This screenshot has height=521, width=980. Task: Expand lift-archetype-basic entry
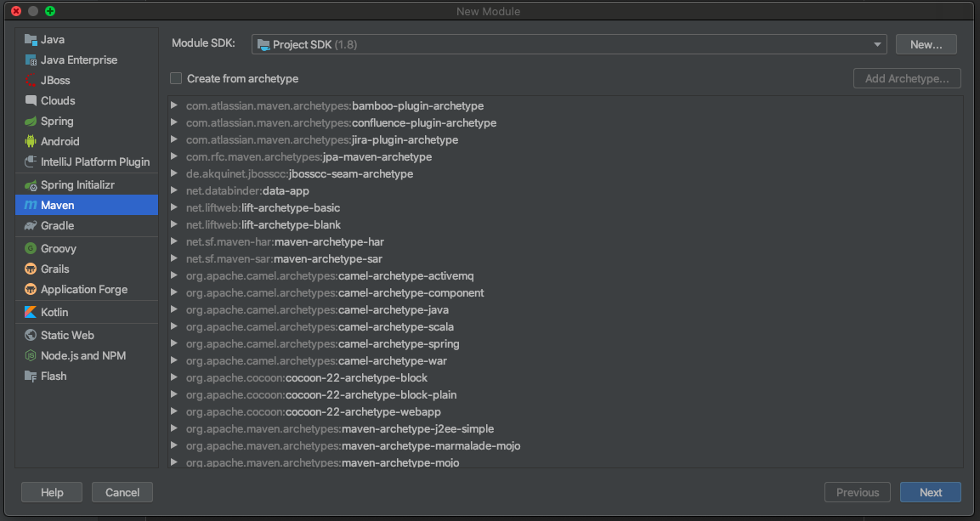174,207
